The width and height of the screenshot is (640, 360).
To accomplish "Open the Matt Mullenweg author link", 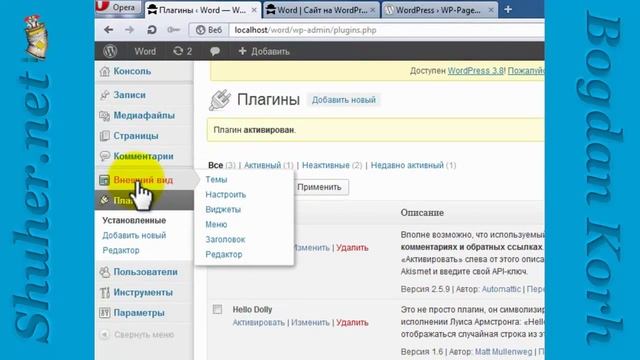I will point(504,351).
